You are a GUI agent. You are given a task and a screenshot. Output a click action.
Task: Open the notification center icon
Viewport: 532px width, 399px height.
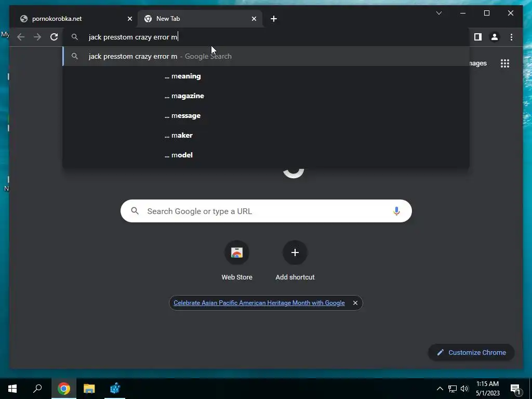(515, 389)
